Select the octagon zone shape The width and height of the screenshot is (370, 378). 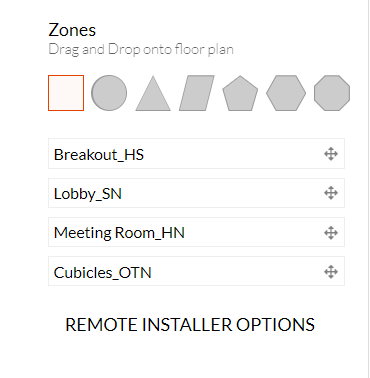point(332,93)
